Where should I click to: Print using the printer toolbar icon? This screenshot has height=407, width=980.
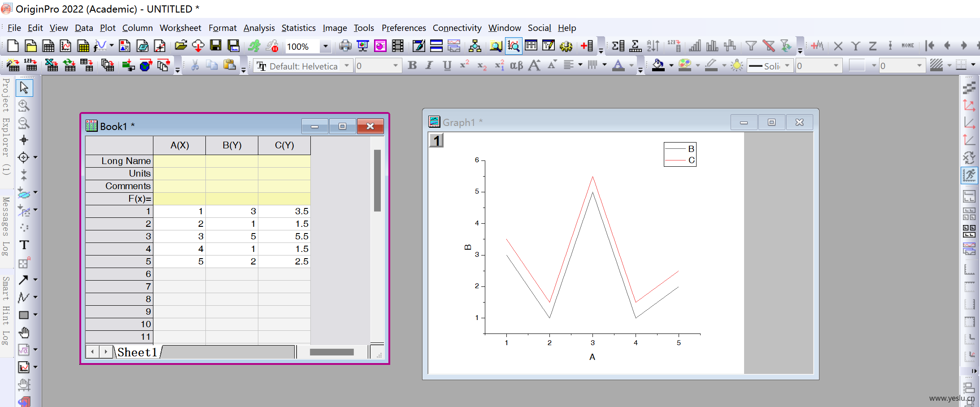tap(345, 46)
